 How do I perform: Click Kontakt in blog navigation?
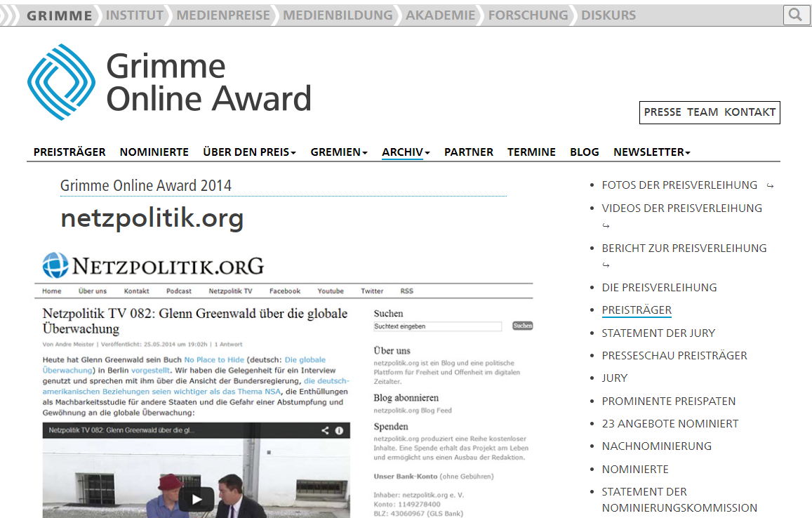[x=137, y=291]
